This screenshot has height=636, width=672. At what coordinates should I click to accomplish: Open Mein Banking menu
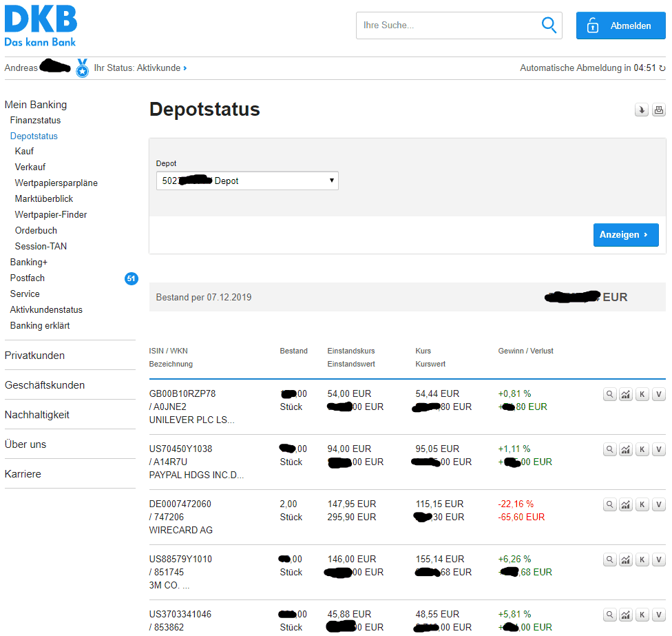click(36, 105)
